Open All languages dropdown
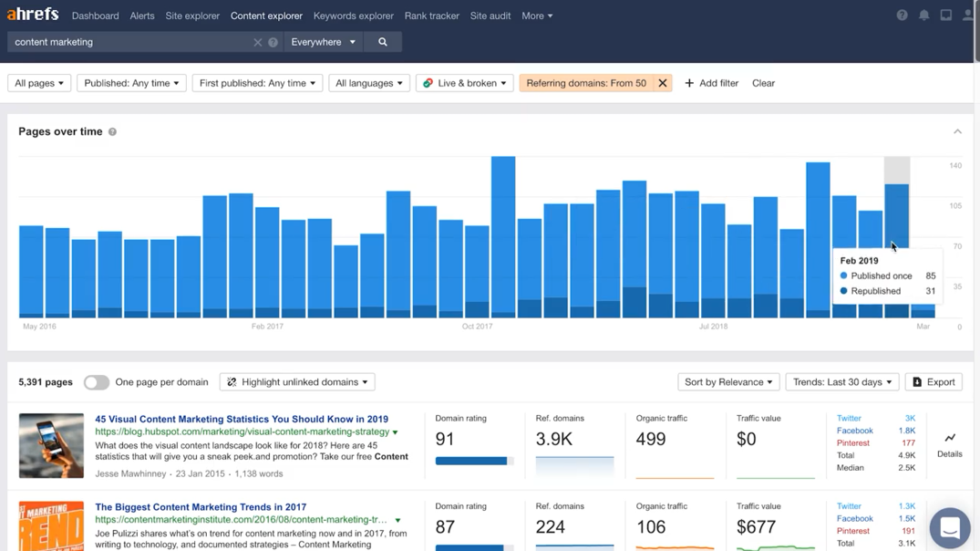The width and height of the screenshot is (980, 551). coord(368,83)
